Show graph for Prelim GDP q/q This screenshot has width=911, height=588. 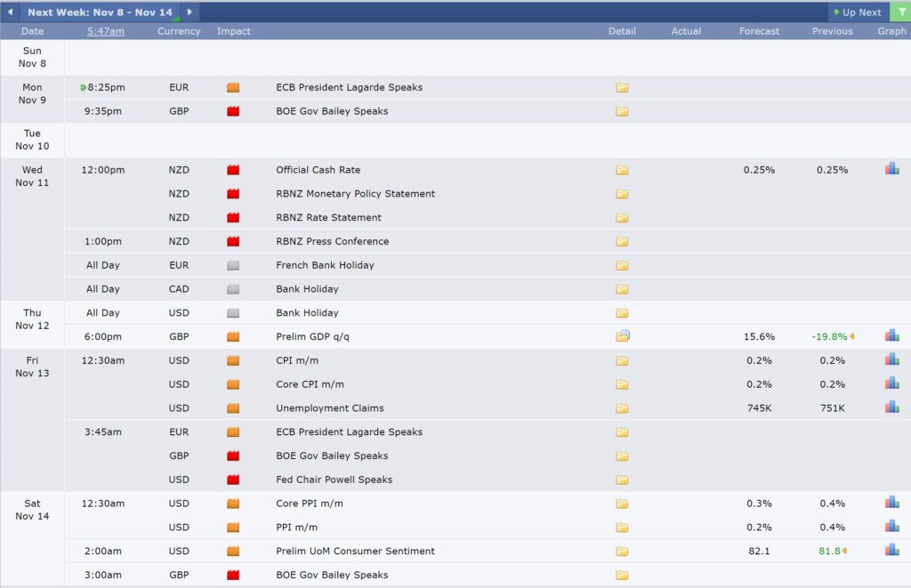click(x=891, y=335)
